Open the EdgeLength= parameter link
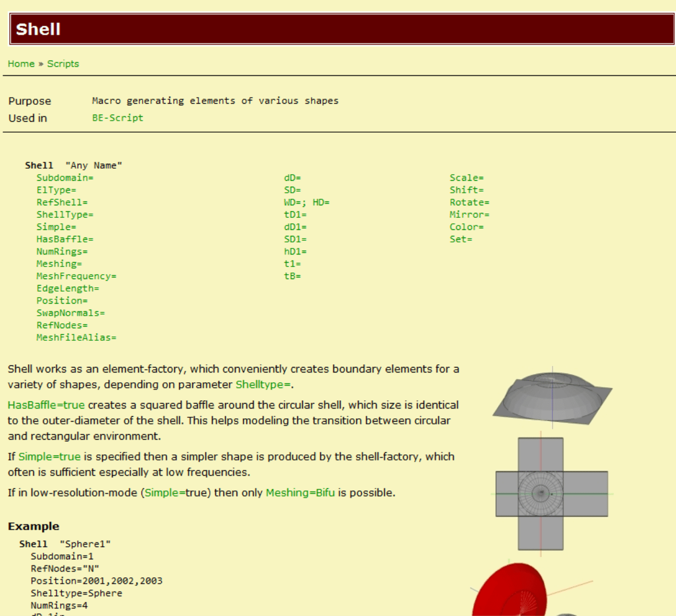 pyautogui.click(x=68, y=288)
